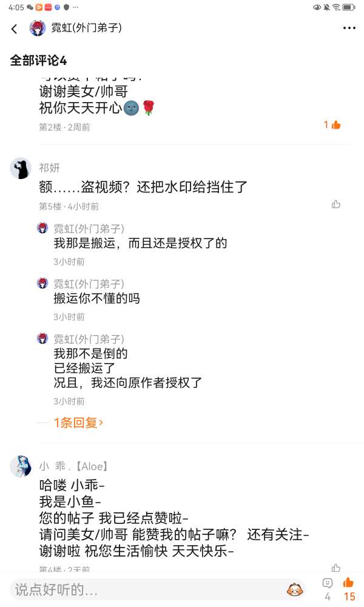The height and width of the screenshot is (607, 364).
Task: Tap the comment count icon
Action: [x=328, y=583]
